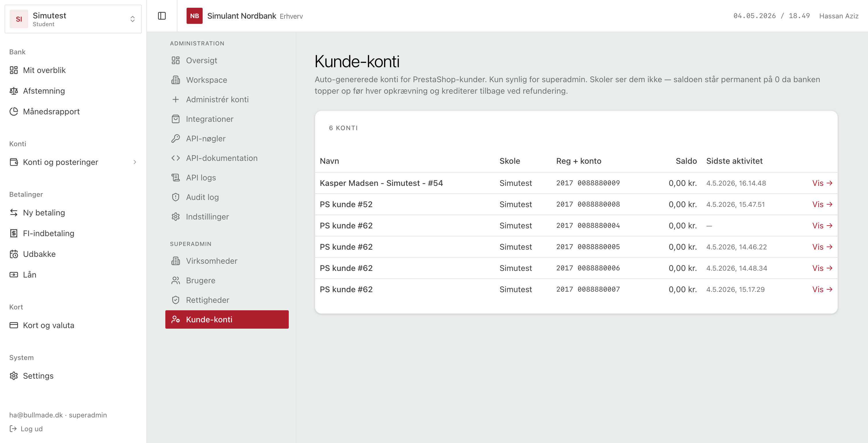The image size is (868, 443).
Task: Click the ha@bullmade.dk superadmin text
Action: click(58, 415)
